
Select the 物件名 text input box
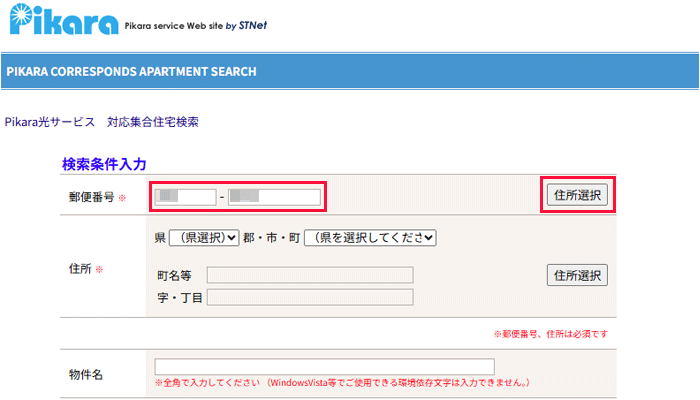coord(324,366)
